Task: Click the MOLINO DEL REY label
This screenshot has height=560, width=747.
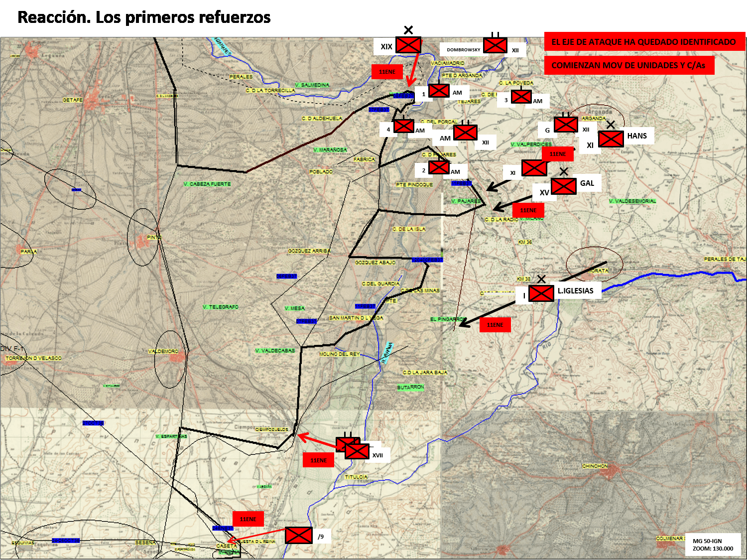Action: click(x=340, y=354)
